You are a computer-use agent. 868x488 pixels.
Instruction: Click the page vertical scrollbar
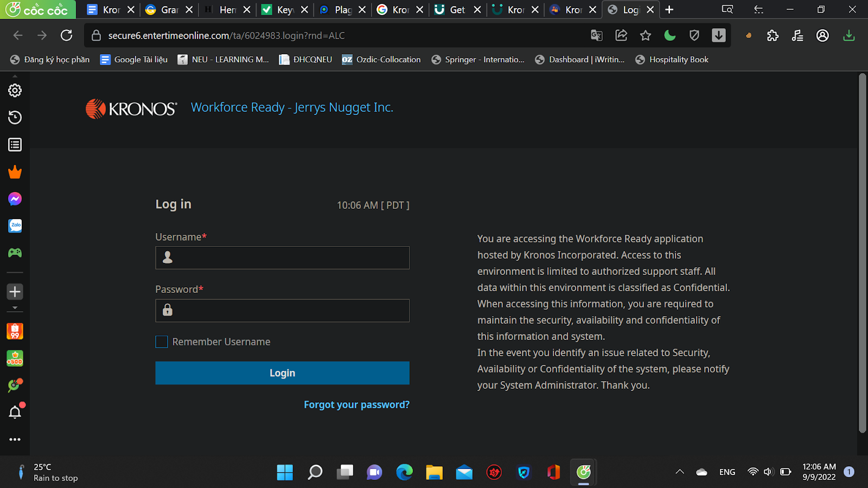coord(863,253)
